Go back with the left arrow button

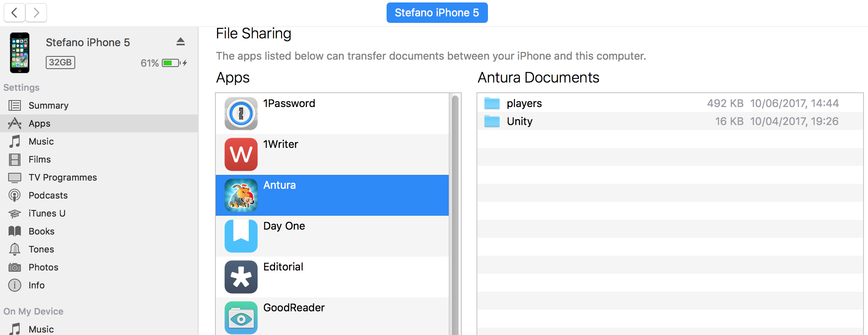[15, 13]
